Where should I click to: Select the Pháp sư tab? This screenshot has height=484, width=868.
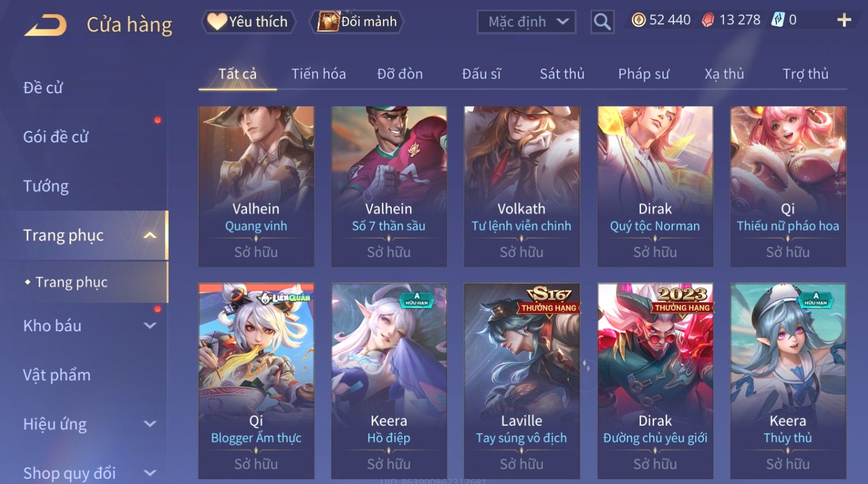(643, 74)
